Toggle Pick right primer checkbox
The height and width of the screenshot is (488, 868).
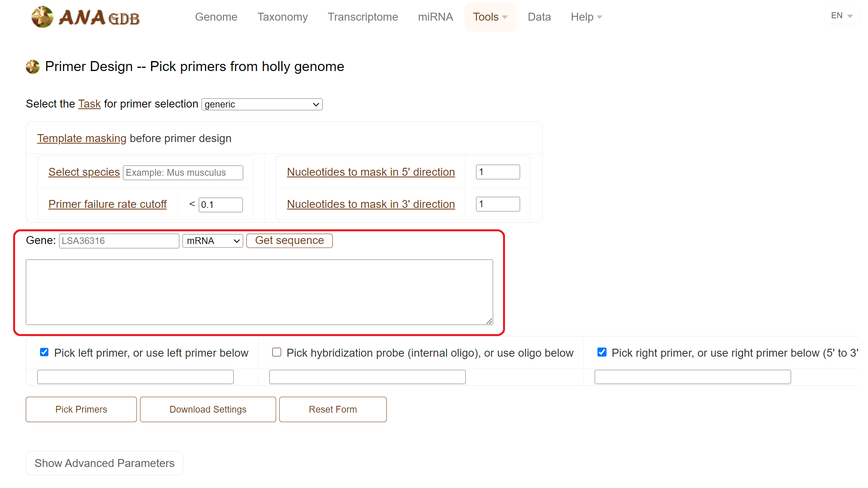602,352
